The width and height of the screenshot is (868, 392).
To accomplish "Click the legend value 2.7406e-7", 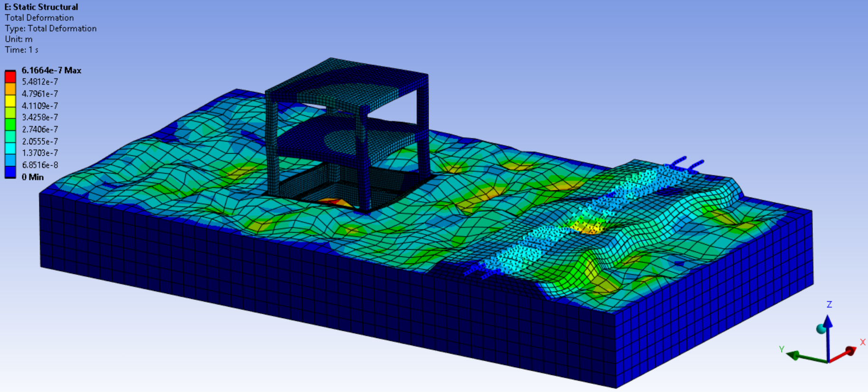I will click(40, 129).
